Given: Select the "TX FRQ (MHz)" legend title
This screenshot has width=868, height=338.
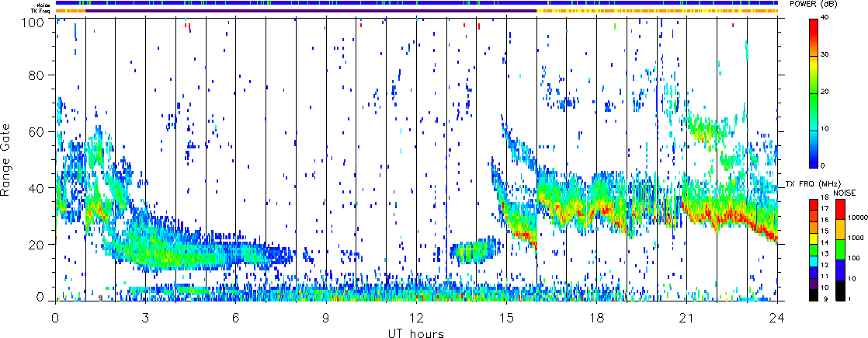Looking at the screenshot, I should click(813, 183).
